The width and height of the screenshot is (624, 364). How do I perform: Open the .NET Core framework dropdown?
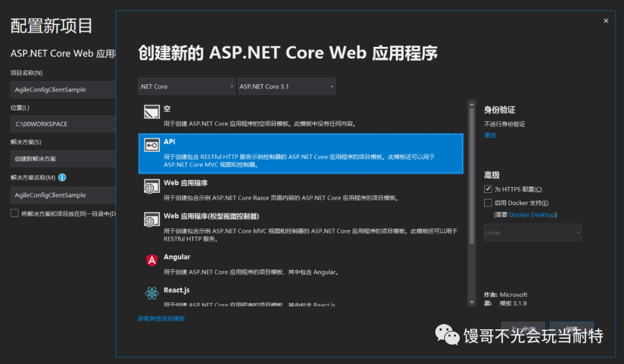click(187, 86)
